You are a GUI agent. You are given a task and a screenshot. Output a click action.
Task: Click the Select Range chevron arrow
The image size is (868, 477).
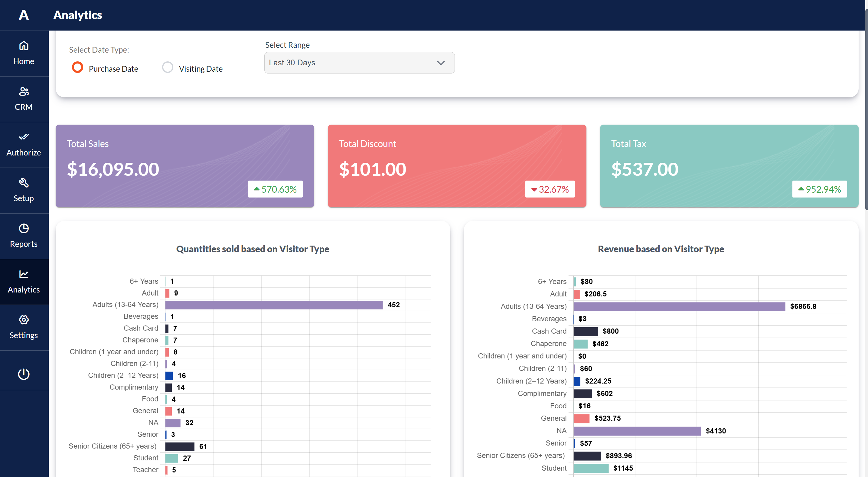pos(441,63)
